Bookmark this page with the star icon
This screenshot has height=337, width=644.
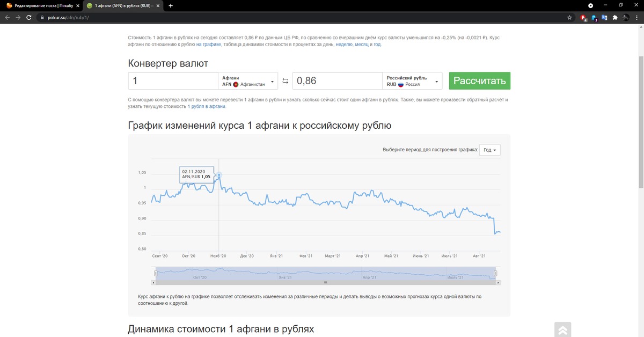(x=569, y=17)
